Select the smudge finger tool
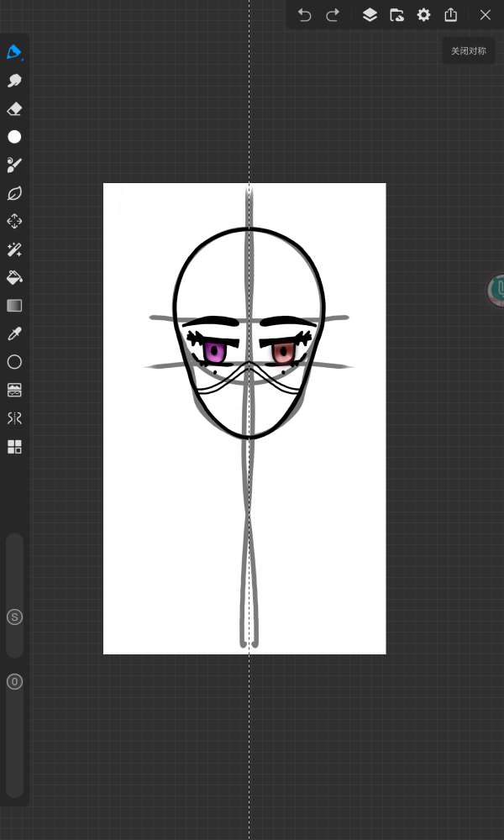Screen dimensions: 504x840 [14, 81]
